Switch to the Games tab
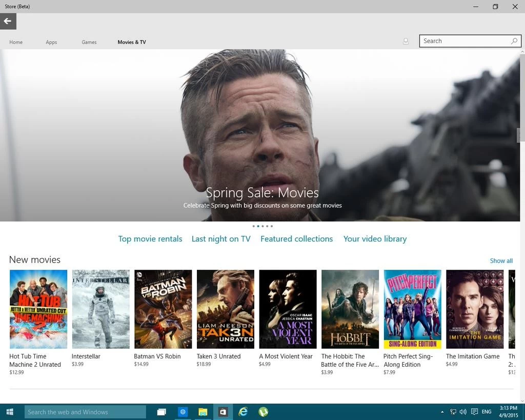The width and height of the screenshot is (525, 420). pos(89,42)
